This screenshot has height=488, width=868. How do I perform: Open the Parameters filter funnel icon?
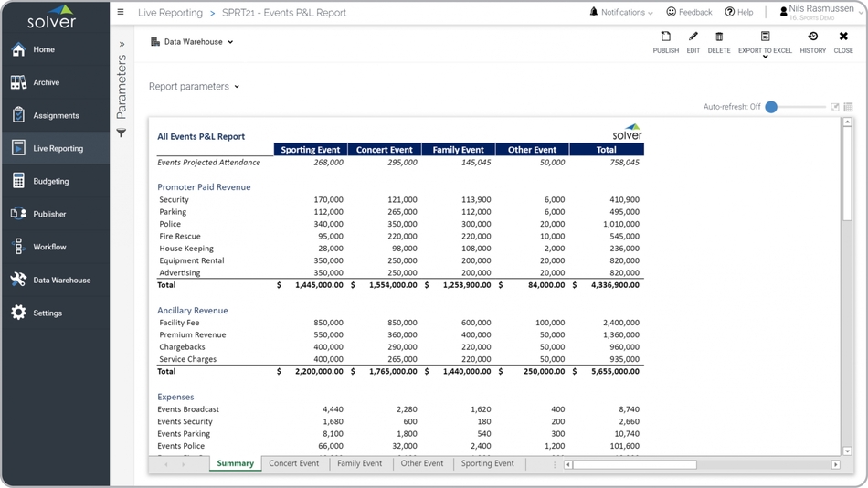tap(121, 133)
